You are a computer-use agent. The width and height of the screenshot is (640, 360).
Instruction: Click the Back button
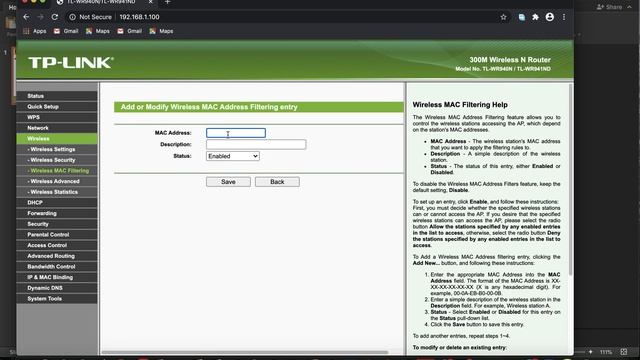point(277,182)
